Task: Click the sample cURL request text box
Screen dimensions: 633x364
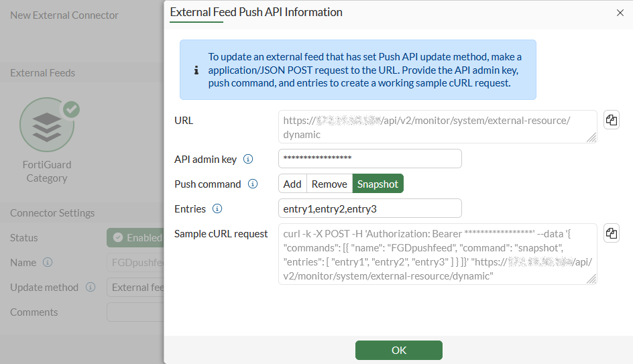Action: (437, 254)
